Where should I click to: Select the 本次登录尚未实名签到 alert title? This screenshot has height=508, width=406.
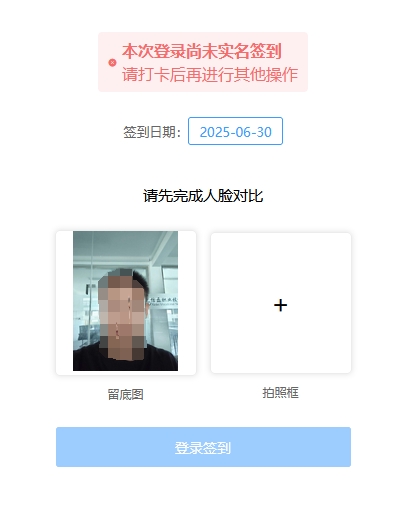[x=202, y=51]
